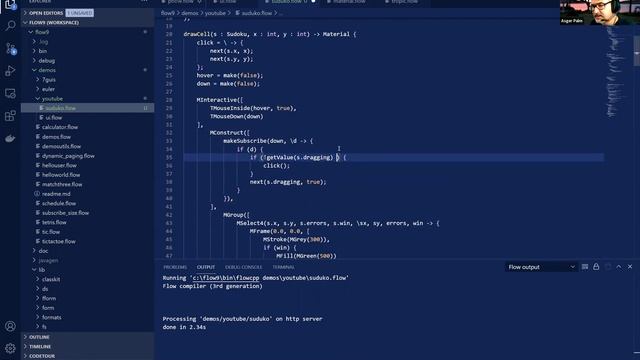Clear the output panel

pos(585,267)
